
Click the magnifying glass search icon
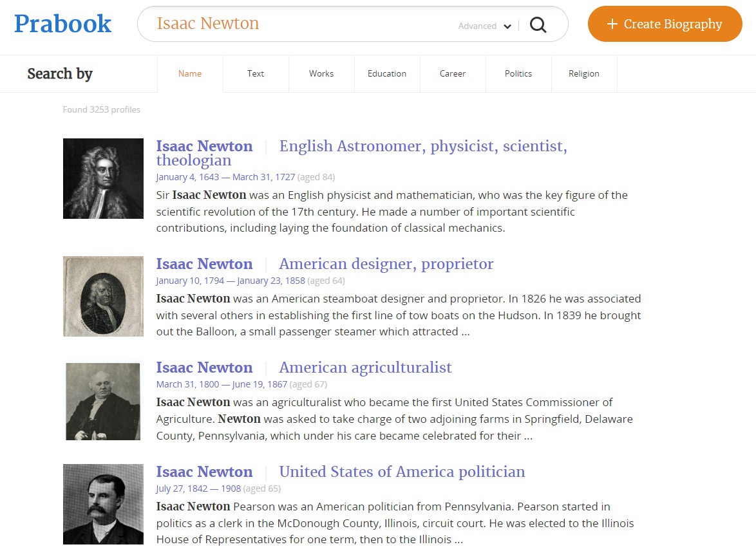click(538, 24)
